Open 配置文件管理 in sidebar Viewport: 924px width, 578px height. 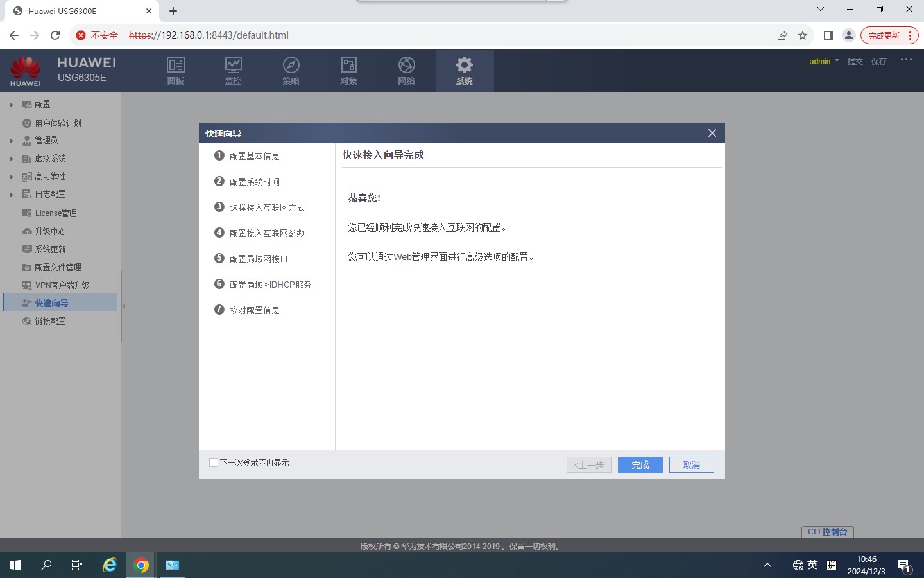(x=58, y=267)
